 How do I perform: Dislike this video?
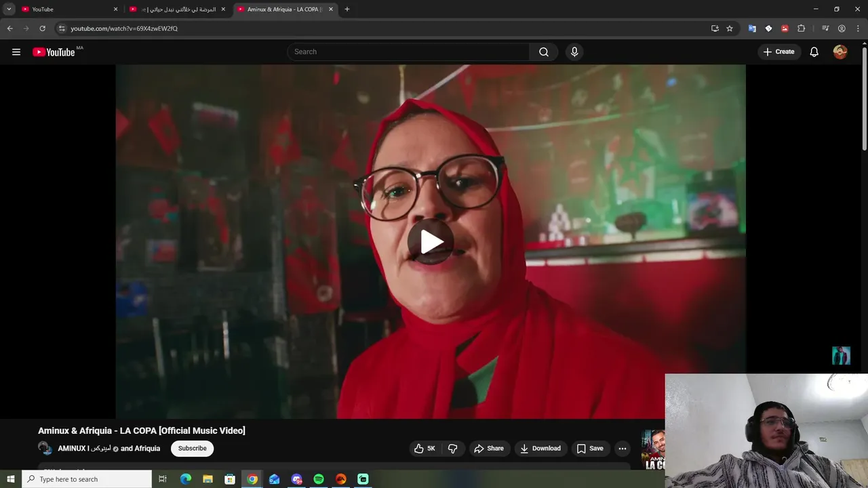[x=452, y=449]
